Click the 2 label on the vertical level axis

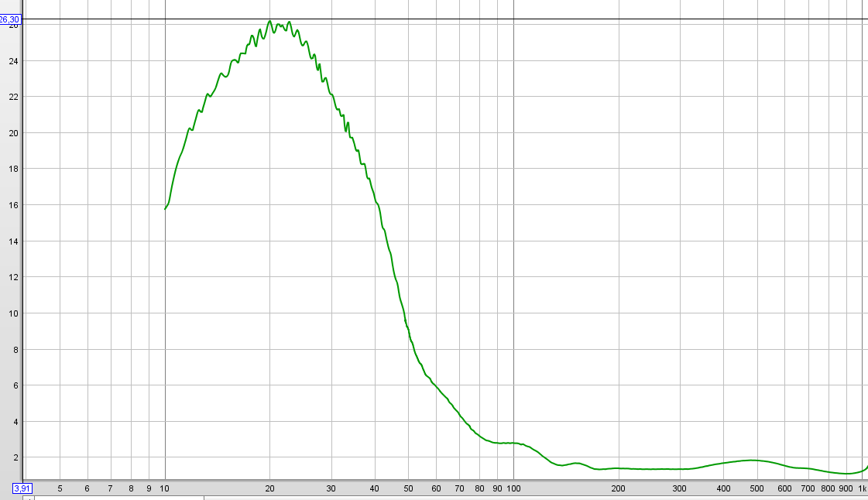click(15, 457)
